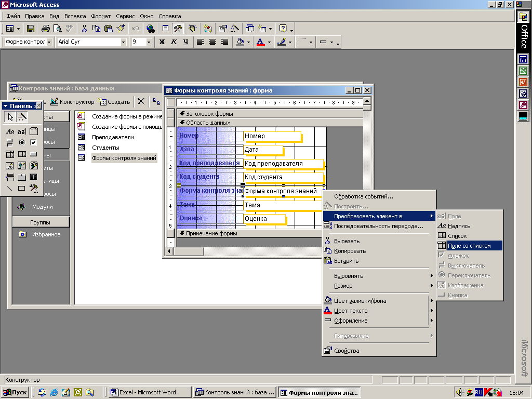The width and height of the screenshot is (532, 399).
Task: Click the Help question mark icon
Action: [283, 29]
